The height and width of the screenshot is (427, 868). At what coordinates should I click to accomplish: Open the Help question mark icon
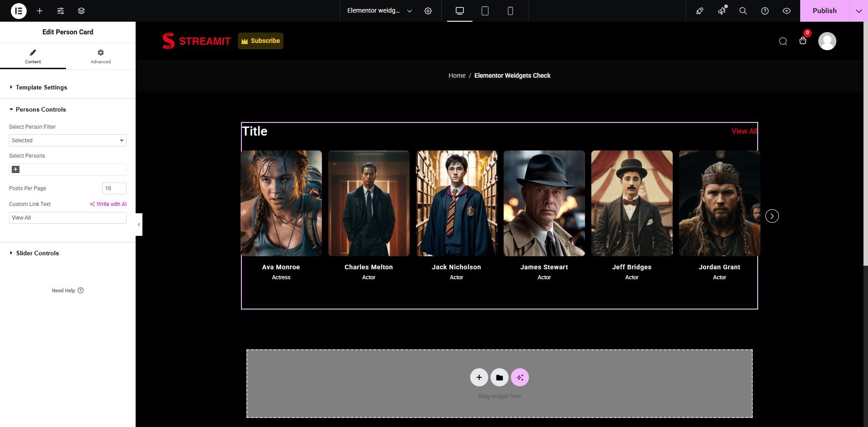(x=765, y=11)
